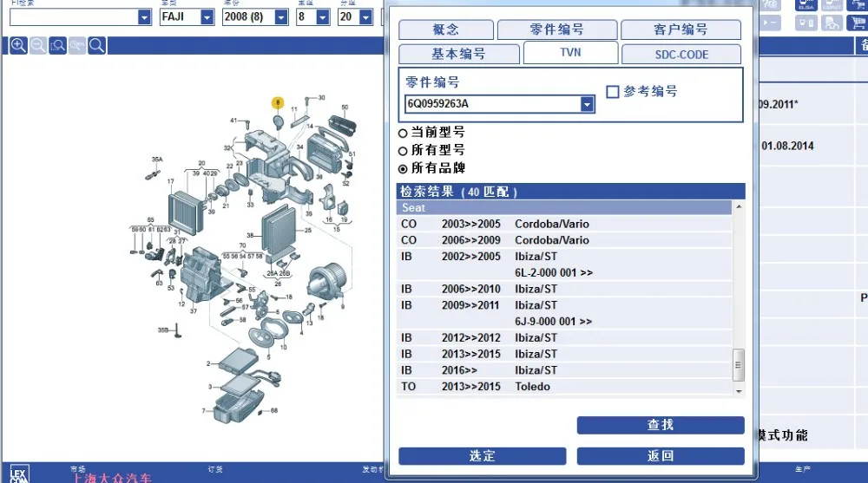Click the 6L-2-000 001 >> chassis line

(x=554, y=273)
